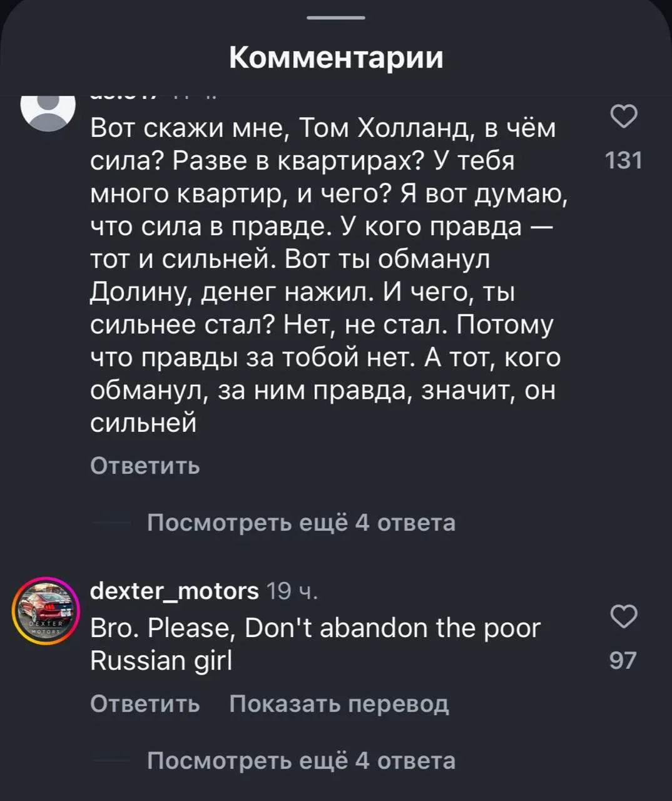Like the Том Холланд comment with heart
The image size is (672, 801).
pos(623,116)
